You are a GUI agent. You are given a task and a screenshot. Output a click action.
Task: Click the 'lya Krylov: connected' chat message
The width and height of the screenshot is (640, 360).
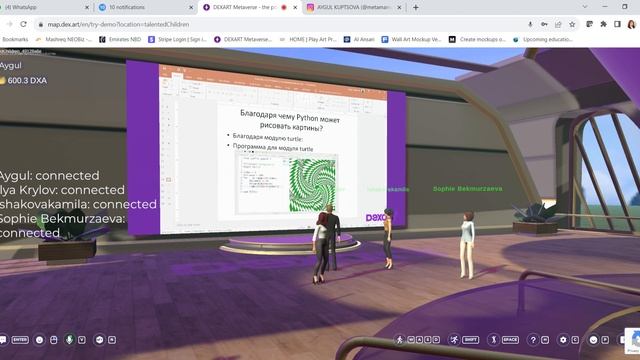(x=62, y=190)
